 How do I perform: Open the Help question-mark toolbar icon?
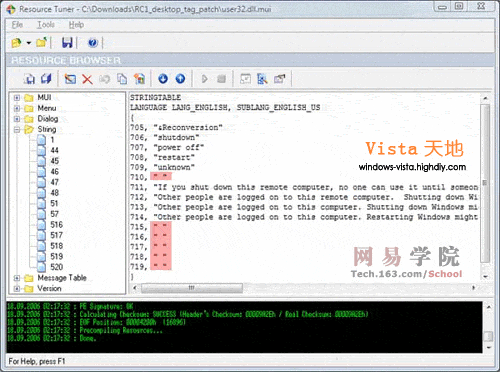tap(93, 43)
